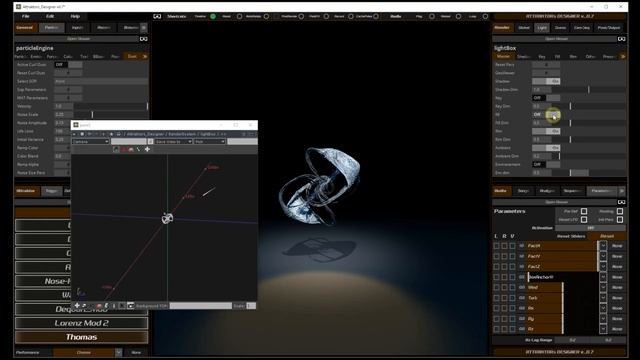Image resolution: width=640 pixels, height=360 pixels.
Task: Click the viewer icon left of Shortcuts
Action: coord(157,16)
